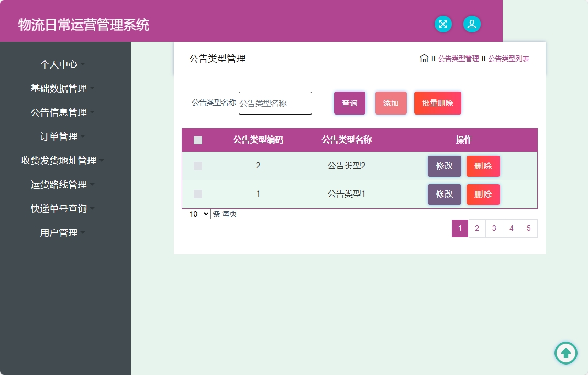Click the home icon in the breadcrumb
The height and width of the screenshot is (375, 588).
pos(424,58)
